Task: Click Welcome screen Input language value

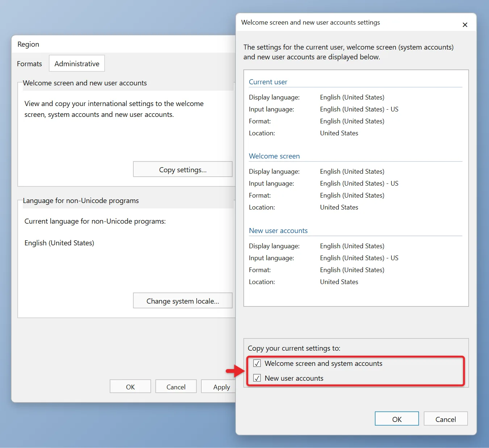Action: (x=359, y=183)
